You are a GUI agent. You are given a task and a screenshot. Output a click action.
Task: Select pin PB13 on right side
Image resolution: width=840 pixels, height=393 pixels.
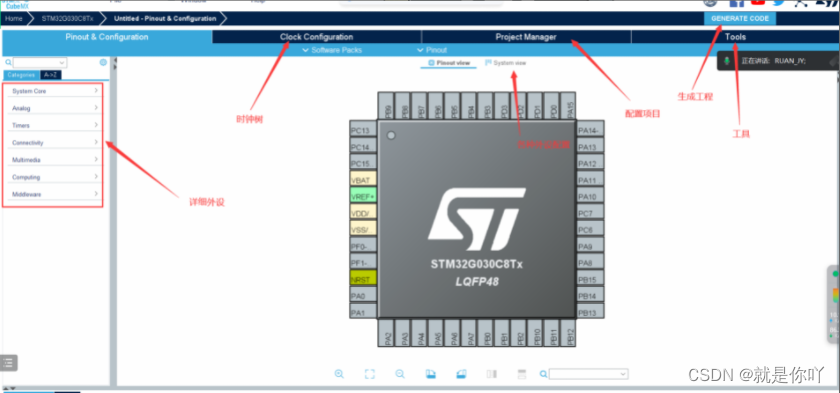590,312
